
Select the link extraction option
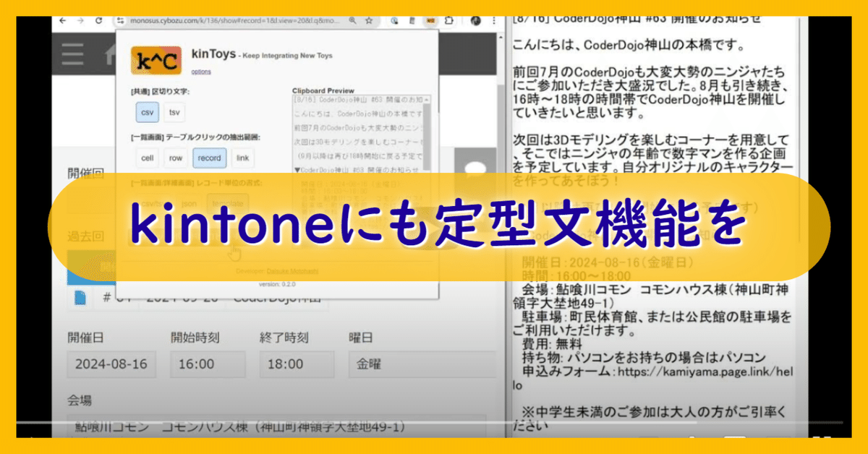tap(242, 158)
